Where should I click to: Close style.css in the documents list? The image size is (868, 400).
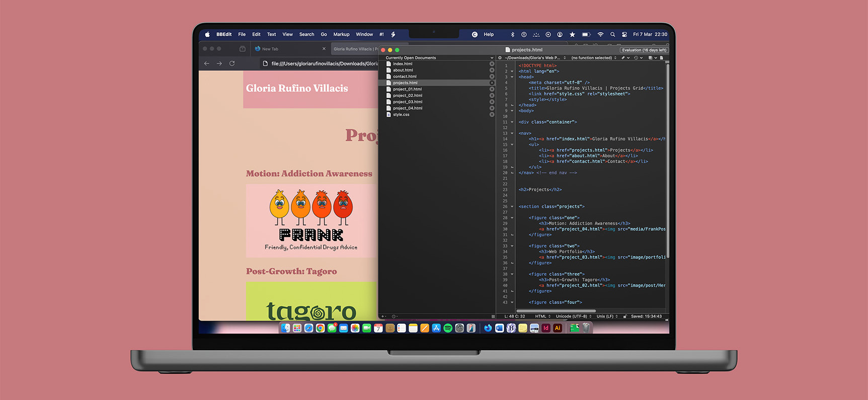click(492, 115)
